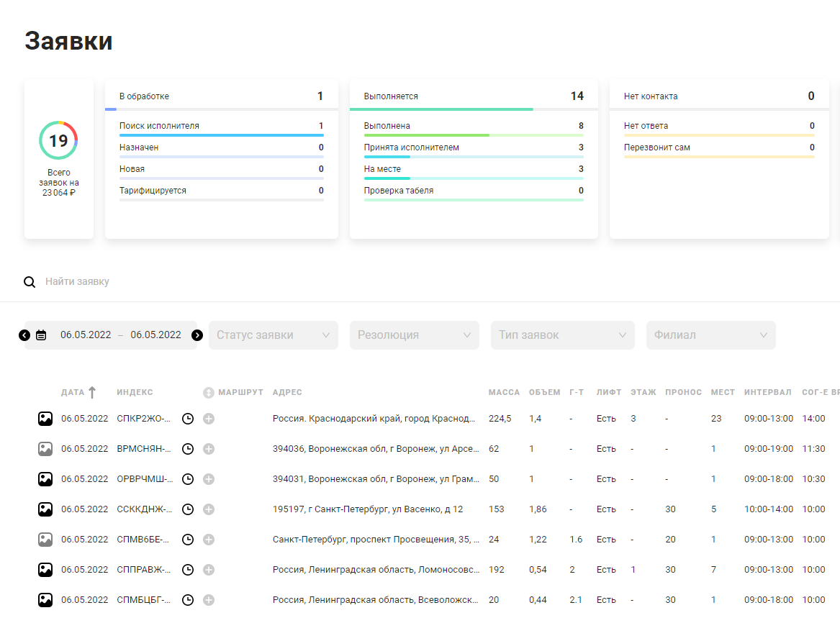This screenshot has width=840, height=618.
Task: Open the Филиал dropdown
Action: click(x=711, y=335)
